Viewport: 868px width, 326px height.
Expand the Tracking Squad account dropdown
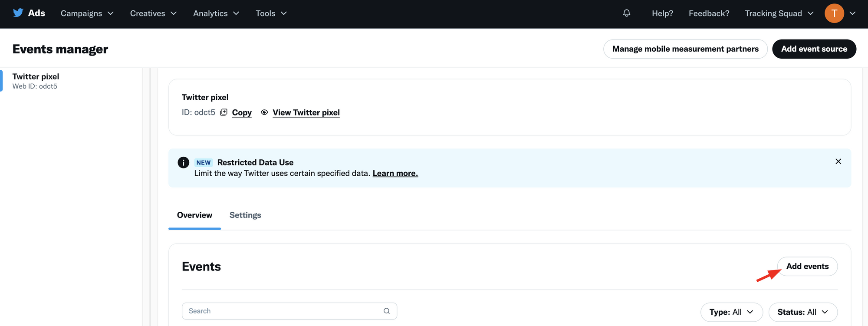779,13
